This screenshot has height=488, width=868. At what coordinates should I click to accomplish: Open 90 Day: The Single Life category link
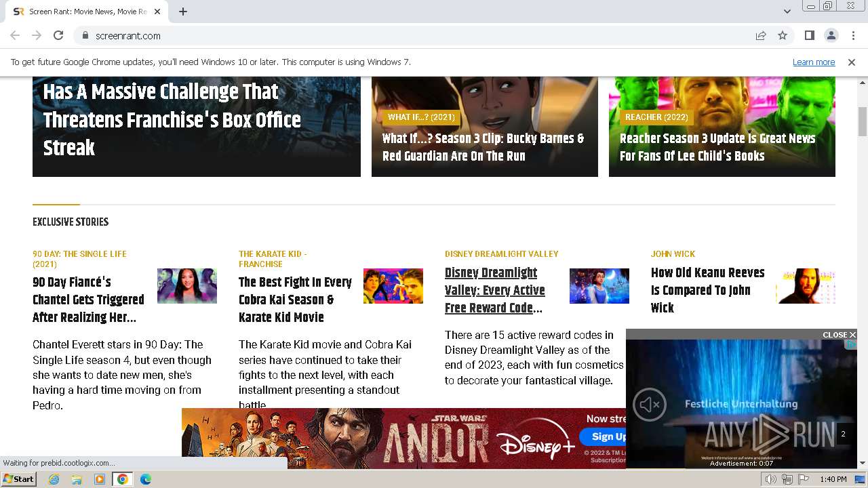pos(79,259)
